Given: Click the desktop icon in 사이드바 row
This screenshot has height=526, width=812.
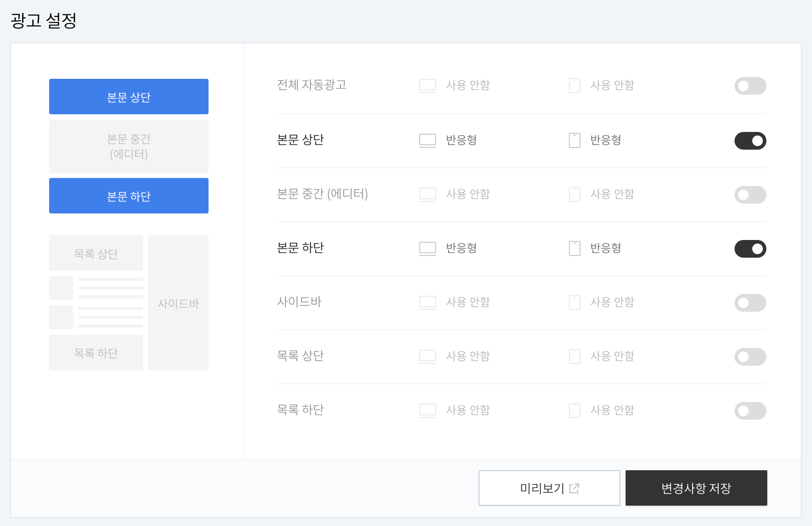Looking at the screenshot, I should [x=427, y=302].
